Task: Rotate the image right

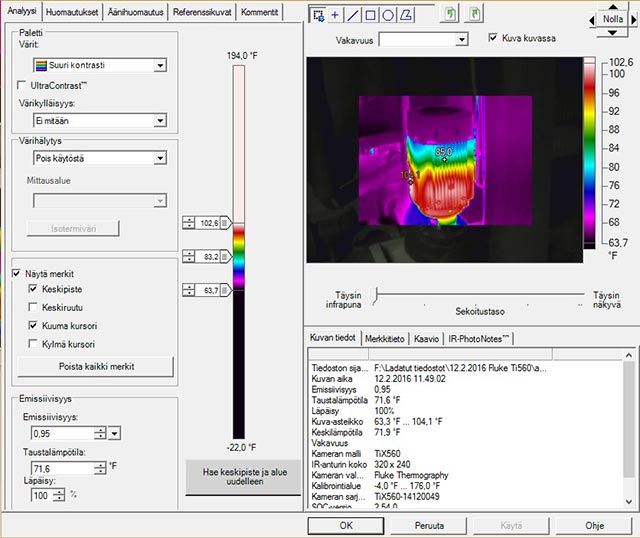Action: tap(476, 15)
